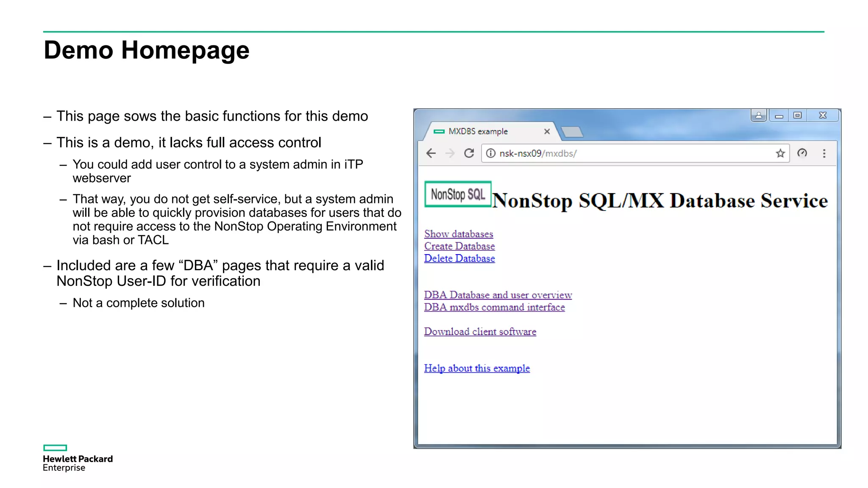This screenshot has height=488, width=868.
Task: Open DBA Database and user overview link
Action: (x=498, y=295)
